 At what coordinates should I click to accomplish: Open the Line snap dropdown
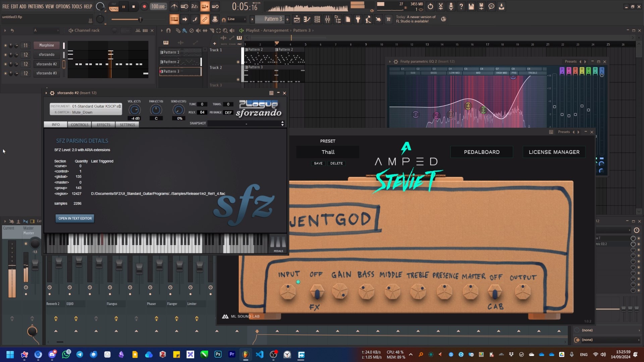(x=236, y=19)
